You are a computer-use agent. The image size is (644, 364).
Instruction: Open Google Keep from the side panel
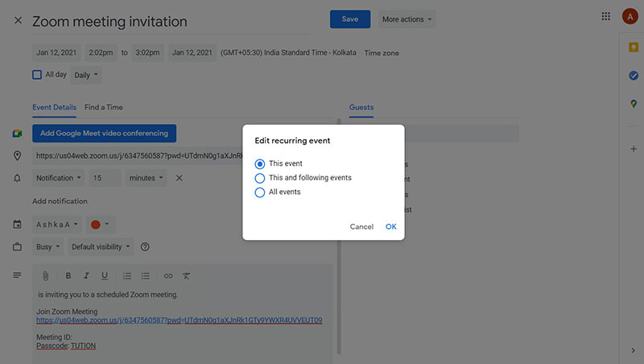pos(634,48)
